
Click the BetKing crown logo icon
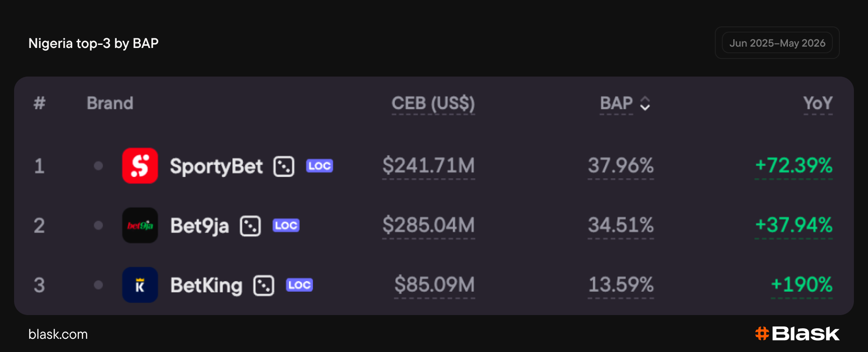tap(140, 285)
